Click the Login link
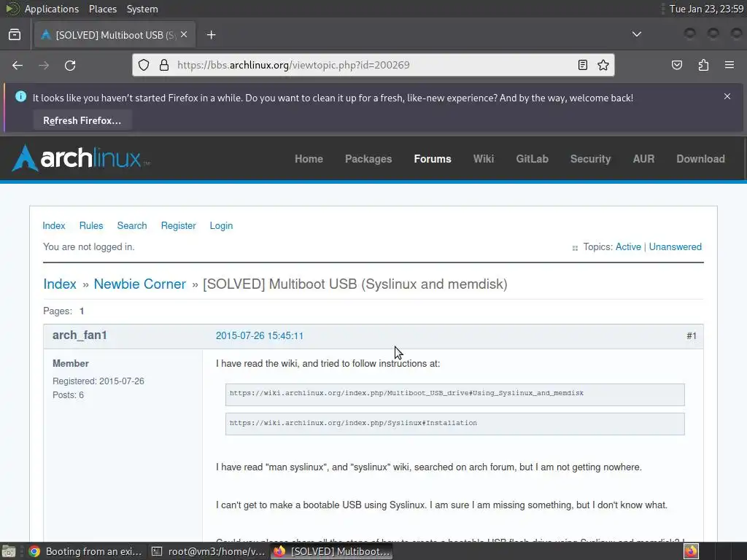Viewport: 747px width, 560px height. click(x=221, y=226)
